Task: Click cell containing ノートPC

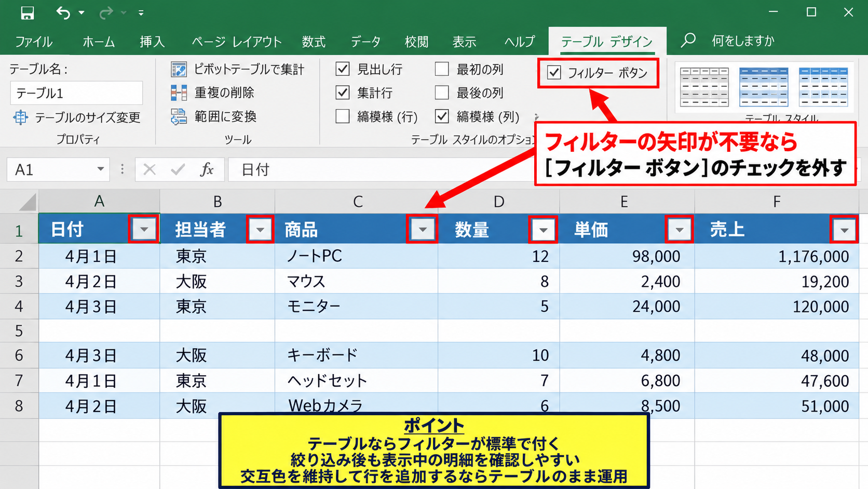Action: [356, 256]
